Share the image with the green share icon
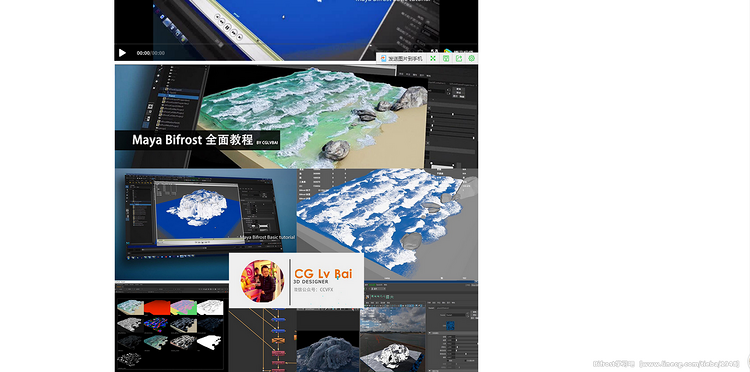This screenshot has height=372, width=750. [459, 58]
